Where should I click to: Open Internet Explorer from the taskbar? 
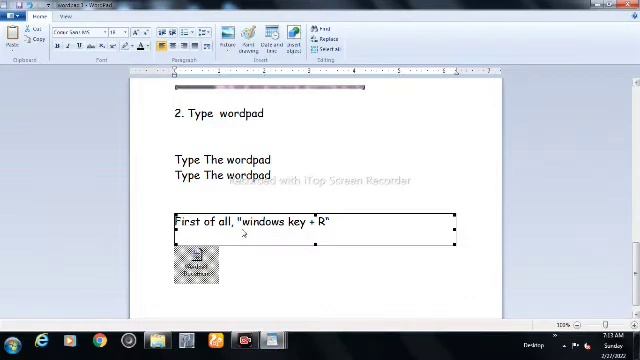tap(41, 340)
